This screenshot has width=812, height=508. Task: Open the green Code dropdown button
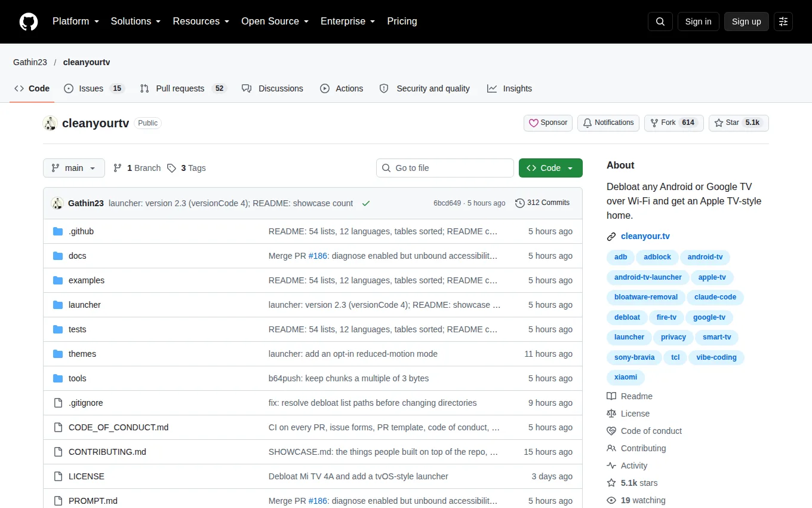click(x=550, y=168)
